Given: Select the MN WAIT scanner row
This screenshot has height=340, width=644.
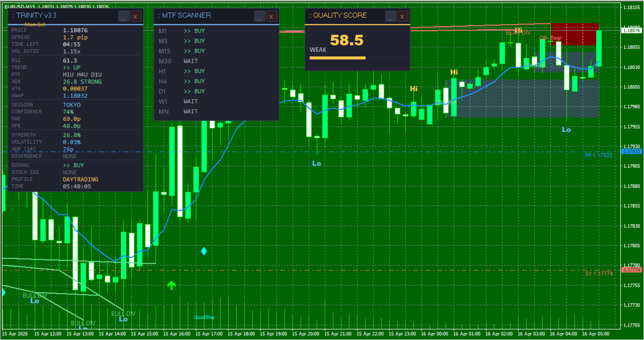Looking at the screenshot, I should coord(217,111).
